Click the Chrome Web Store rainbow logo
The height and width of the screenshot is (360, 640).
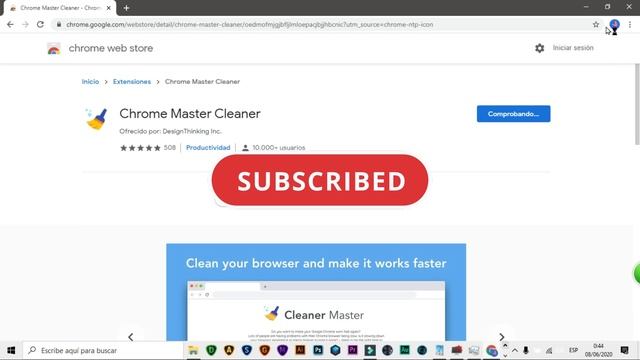coord(53,48)
